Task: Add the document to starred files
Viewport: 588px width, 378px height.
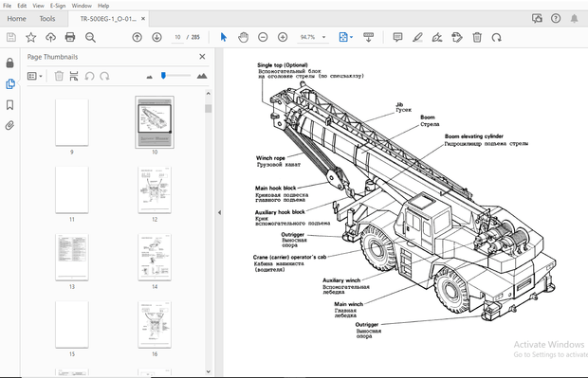Action: tap(30, 37)
